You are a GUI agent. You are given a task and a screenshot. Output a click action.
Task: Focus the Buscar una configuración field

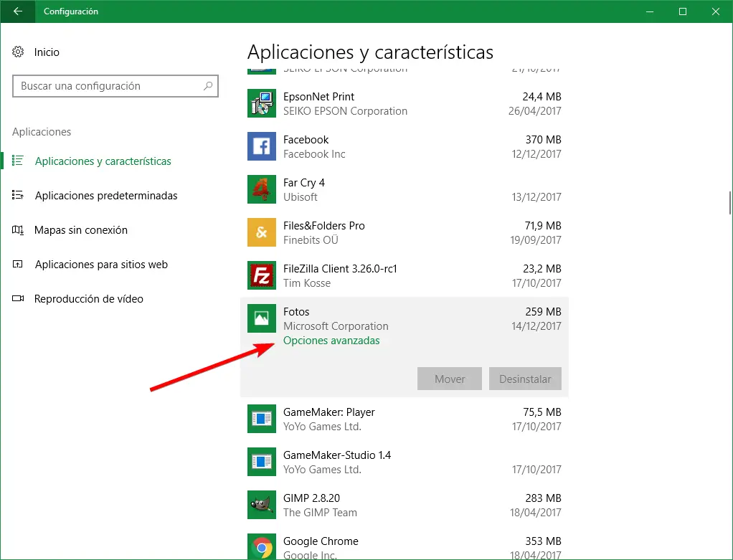click(x=115, y=86)
